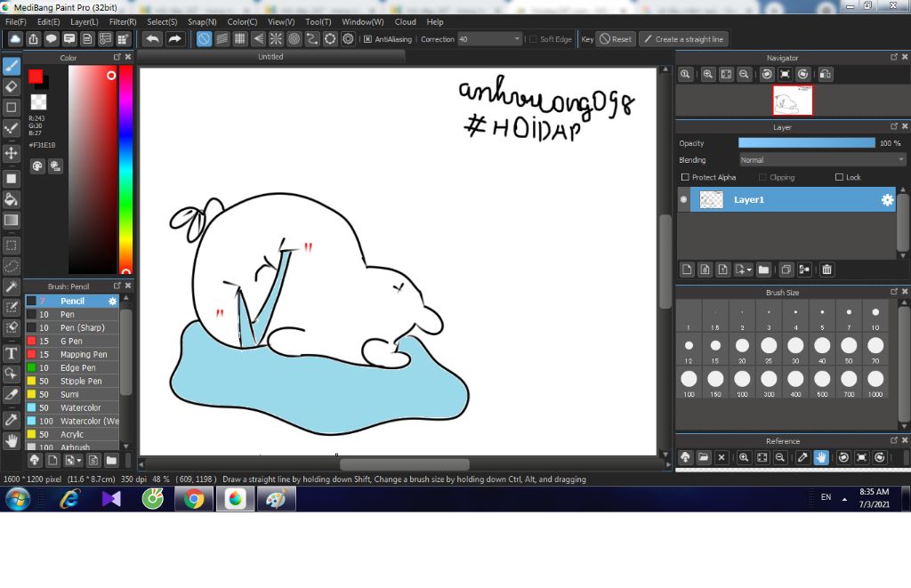Open the Filter menu
This screenshot has height=588, width=911.
[x=123, y=21]
